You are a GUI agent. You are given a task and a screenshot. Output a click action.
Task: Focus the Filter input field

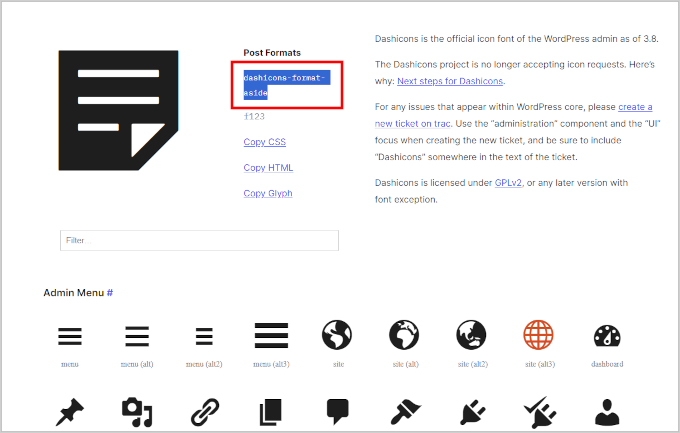click(x=199, y=240)
